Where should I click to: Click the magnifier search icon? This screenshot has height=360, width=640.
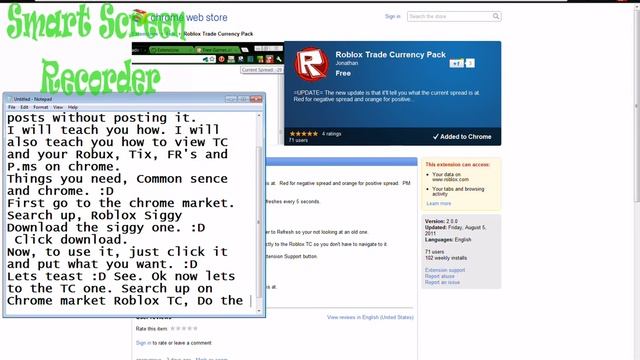click(x=496, y=16)
